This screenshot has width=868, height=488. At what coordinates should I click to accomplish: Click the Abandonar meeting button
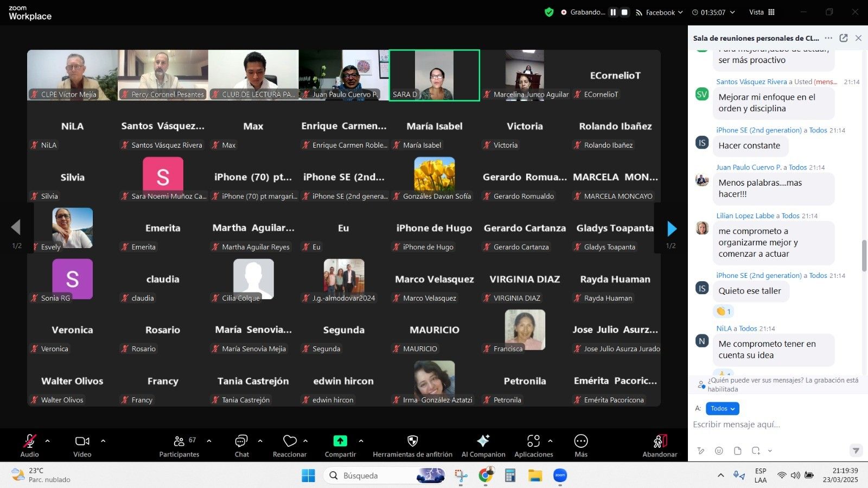click(x=660, y=441)
